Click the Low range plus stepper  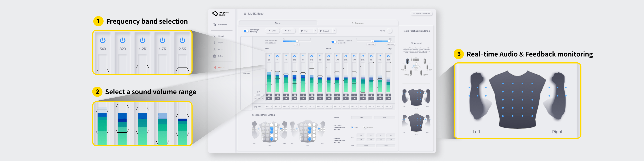tap(262, 99)
